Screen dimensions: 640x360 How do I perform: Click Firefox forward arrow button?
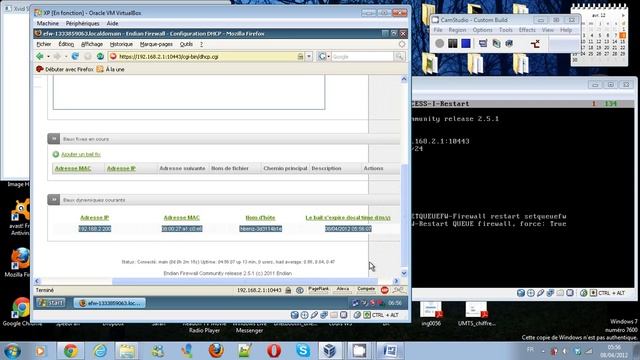click(57, 56)
